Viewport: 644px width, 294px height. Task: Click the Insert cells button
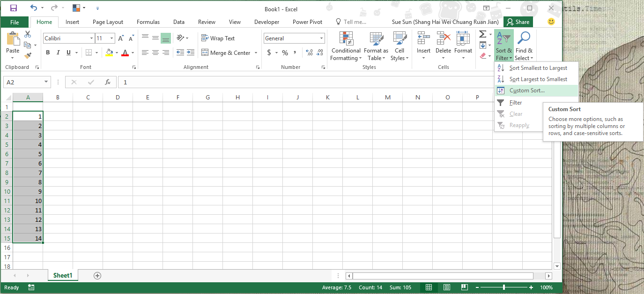coord(423,46)
